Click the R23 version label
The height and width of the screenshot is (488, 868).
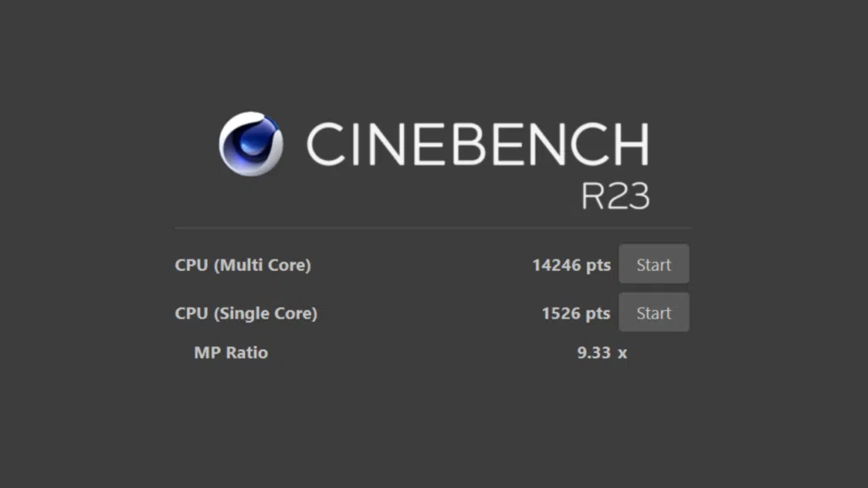[615, 196]
